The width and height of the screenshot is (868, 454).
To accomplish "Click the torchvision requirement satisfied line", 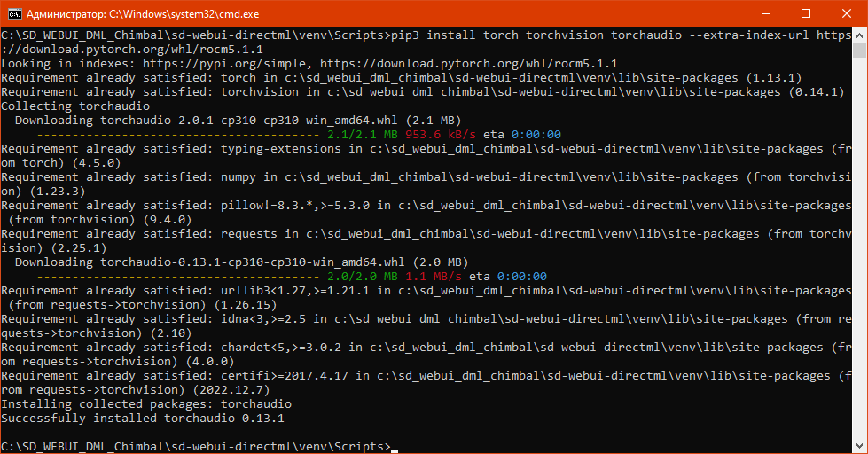I will coord(423,92).
